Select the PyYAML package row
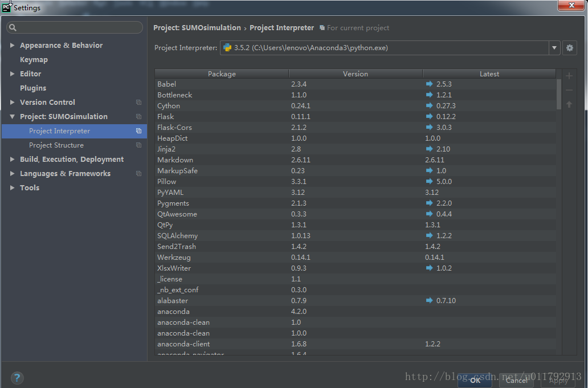The width and height of the screenshot is (588, 388). tap(356, 193)
